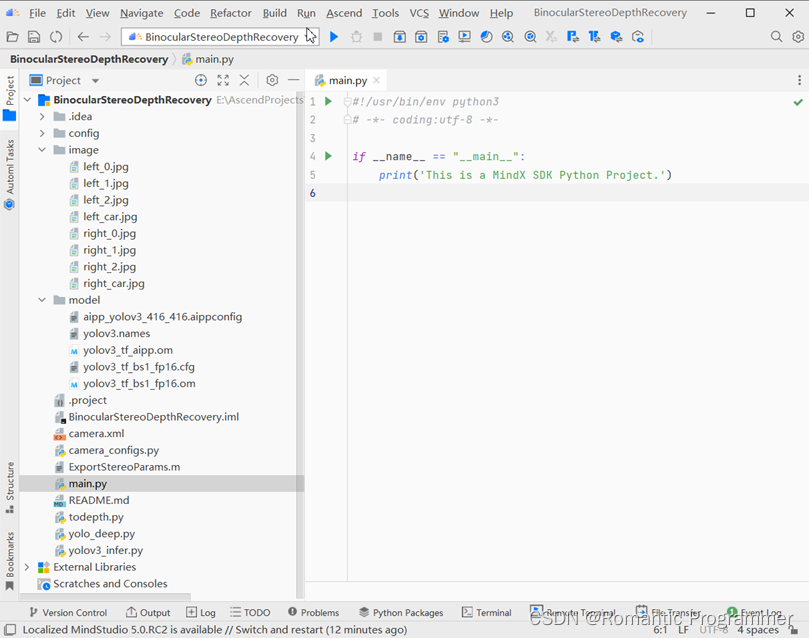This screenshot has width=809, height=638.
Task: Navigate back with the left arrow icon
Action: 83,37
